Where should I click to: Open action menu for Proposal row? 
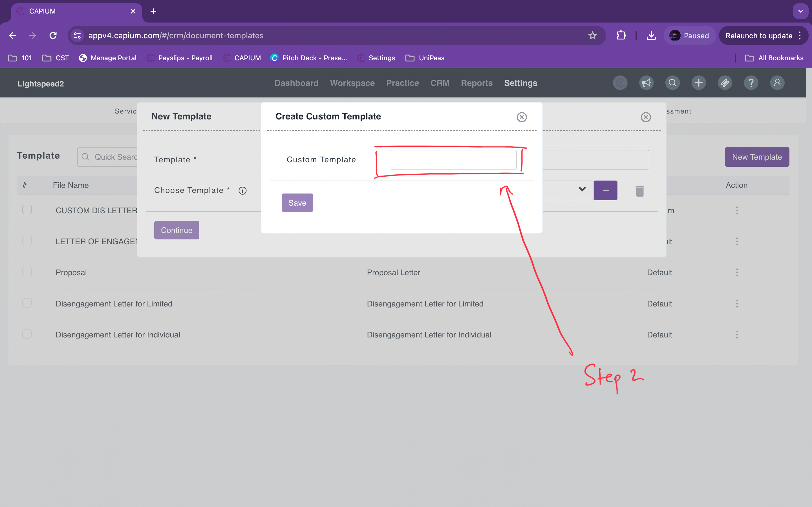click(x=737, y=272)
